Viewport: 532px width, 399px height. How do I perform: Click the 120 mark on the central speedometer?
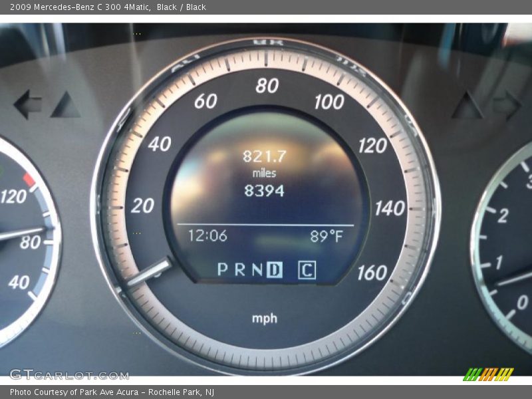373,146
